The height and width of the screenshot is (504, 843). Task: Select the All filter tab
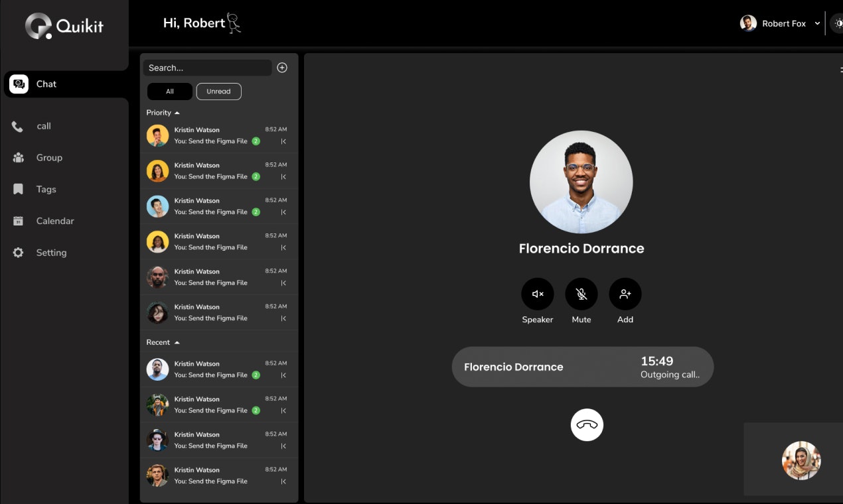pos(170,92)
